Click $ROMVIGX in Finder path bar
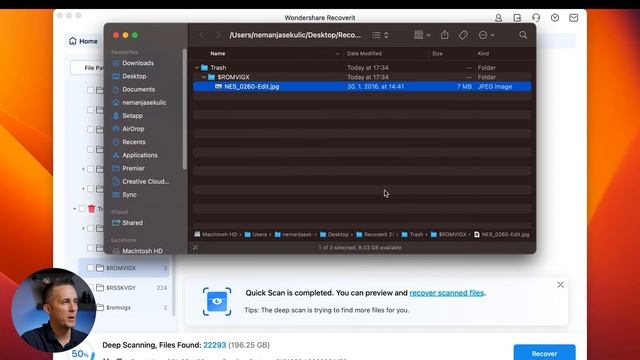Screen dimensions: 640x360 point(449,234)
